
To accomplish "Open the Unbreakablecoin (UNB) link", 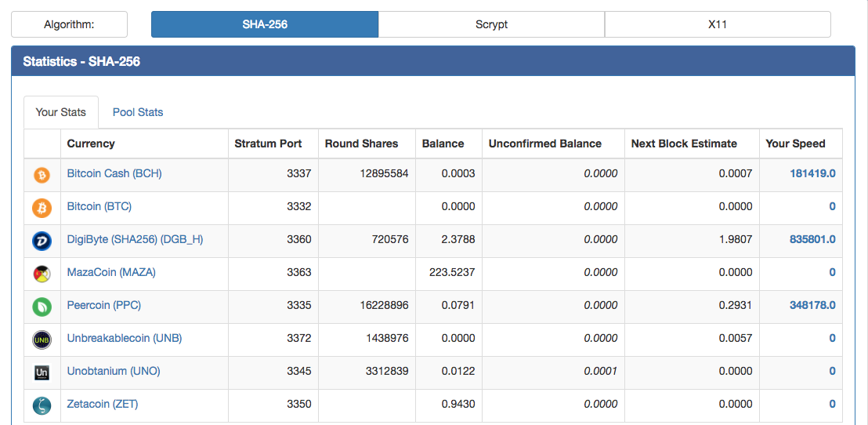I will [125, 338].
